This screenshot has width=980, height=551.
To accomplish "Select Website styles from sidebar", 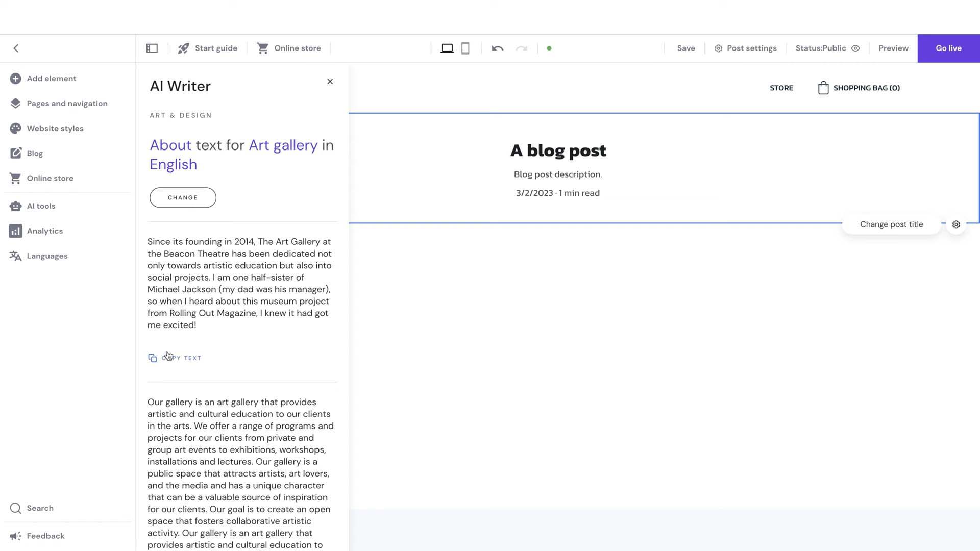I will click(x=55, y=128).
